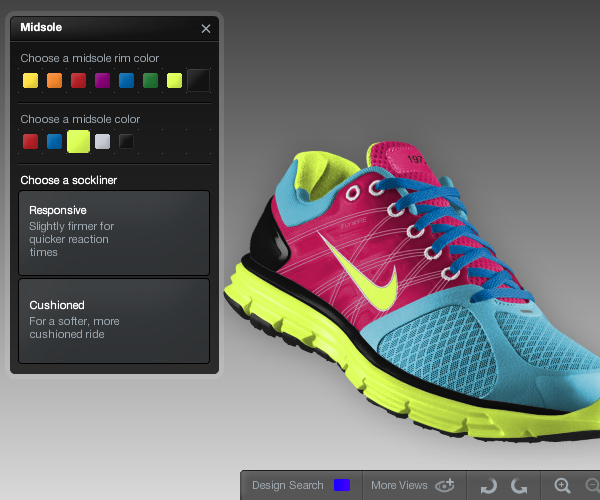This screenshot has height=500, width=600.
Task: Click the blue Design Search swatch
Action: [342, 485]
